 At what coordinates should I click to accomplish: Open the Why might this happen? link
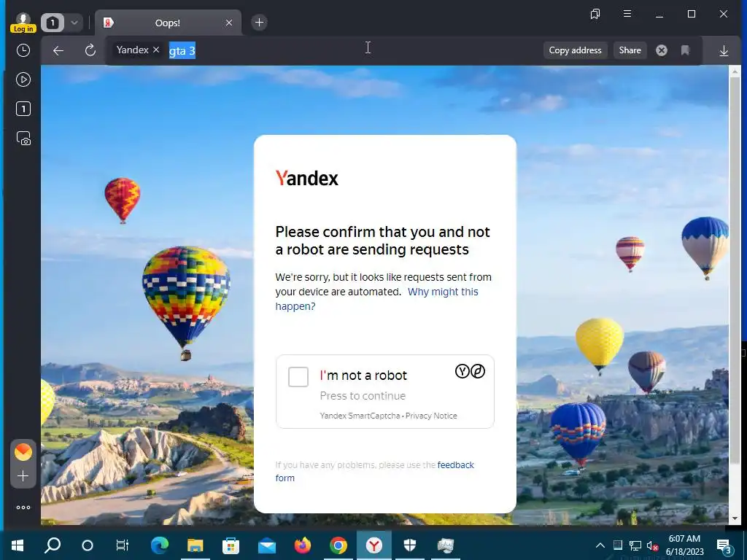(376, 298)
